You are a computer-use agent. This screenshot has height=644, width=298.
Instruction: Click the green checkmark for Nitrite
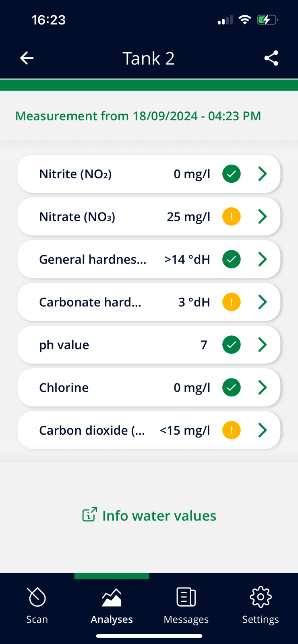232,174
